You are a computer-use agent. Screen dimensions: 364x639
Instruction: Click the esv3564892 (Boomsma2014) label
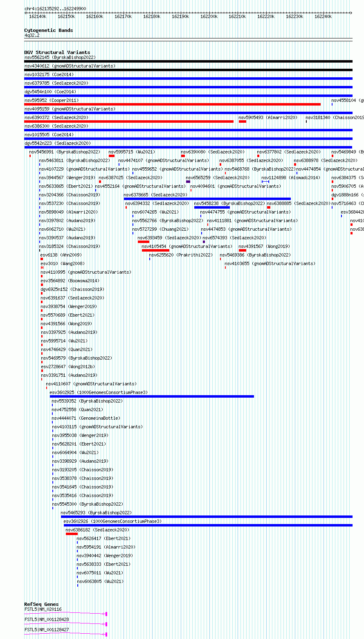pyautogui.click(x=70, y=281)
